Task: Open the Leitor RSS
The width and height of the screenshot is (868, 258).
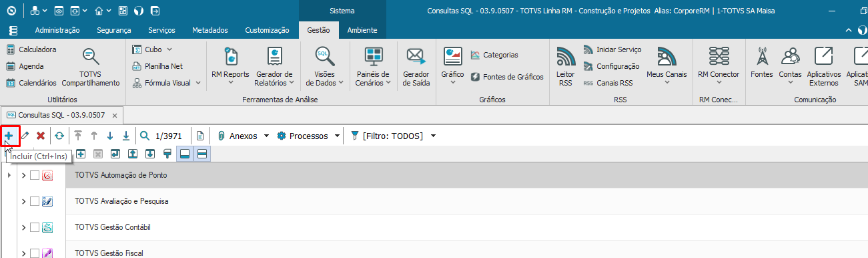Action: [566, 68]
